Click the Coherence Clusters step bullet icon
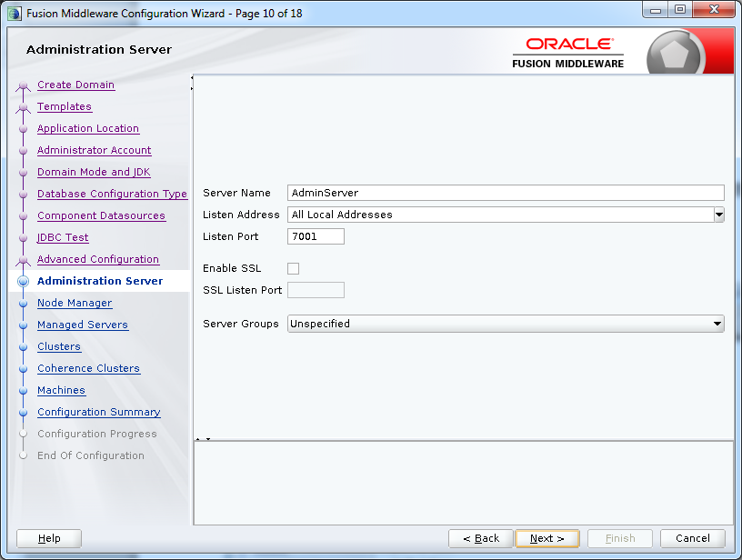Viewport: 742px width, 560px height. pyautogui.click(x=23, y=368)
